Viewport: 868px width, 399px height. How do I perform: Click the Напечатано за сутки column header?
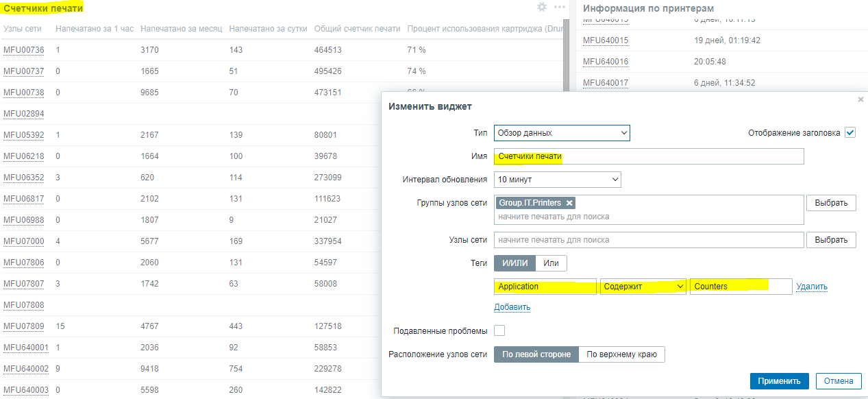pos(269,29)
